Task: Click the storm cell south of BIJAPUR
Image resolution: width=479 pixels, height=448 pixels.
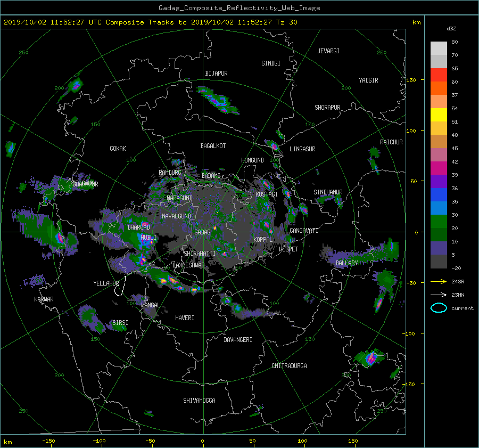Action: (x=218, y=100)
